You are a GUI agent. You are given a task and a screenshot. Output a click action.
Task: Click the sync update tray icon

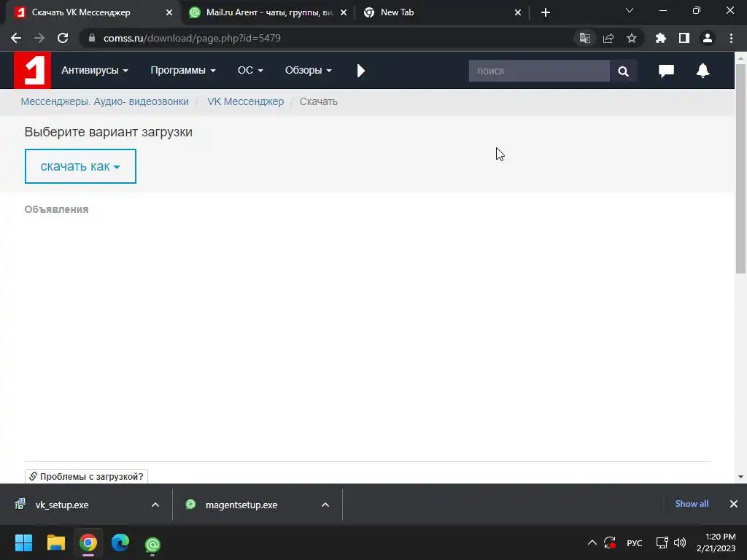point(610,542)
